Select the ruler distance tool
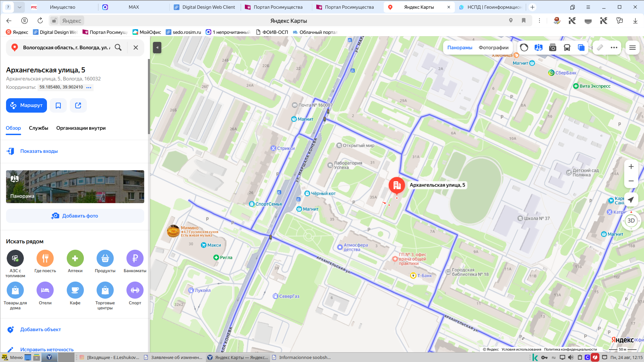 click(x=600, y=48)
